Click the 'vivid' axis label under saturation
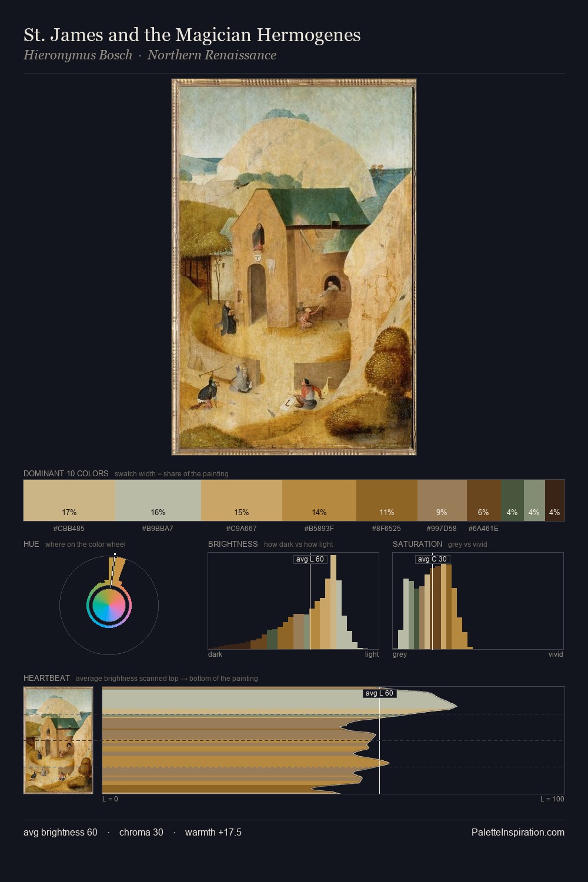Image resolution: width=588 pixels, height=882 pixels. click(556, 654)
